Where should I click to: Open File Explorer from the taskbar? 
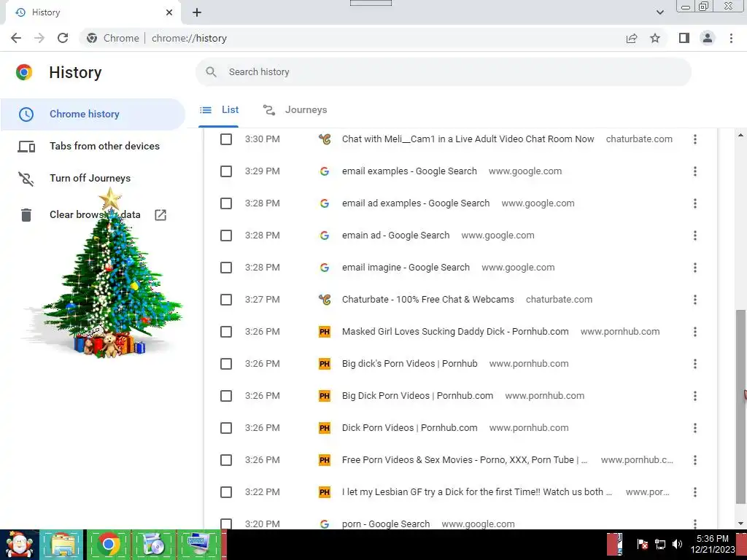(x=63, y=545)
